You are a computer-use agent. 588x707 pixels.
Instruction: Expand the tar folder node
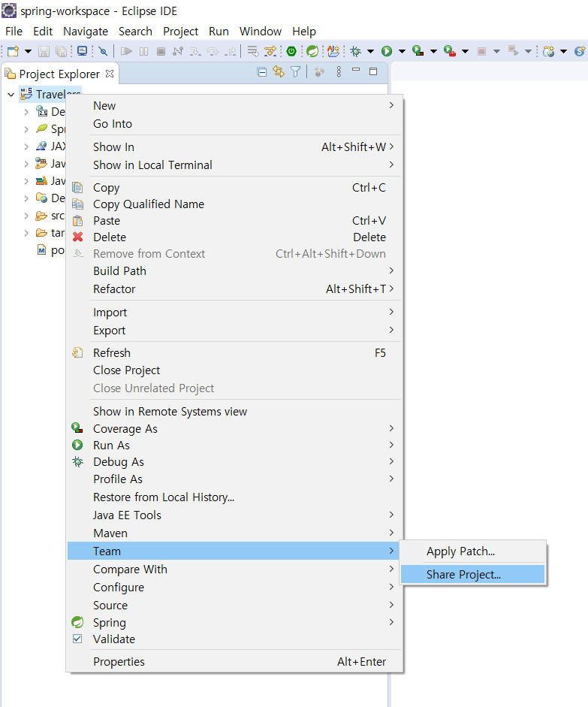(26, 233)
